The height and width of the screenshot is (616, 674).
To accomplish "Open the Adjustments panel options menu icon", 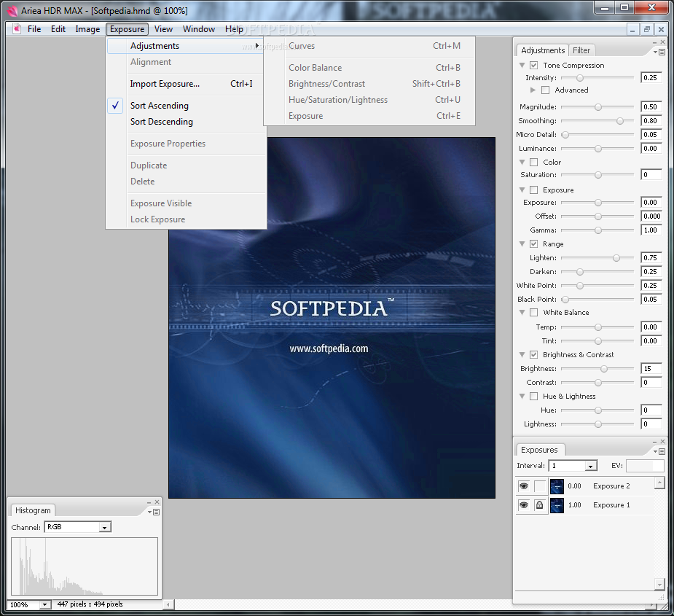I will point(659,52).
